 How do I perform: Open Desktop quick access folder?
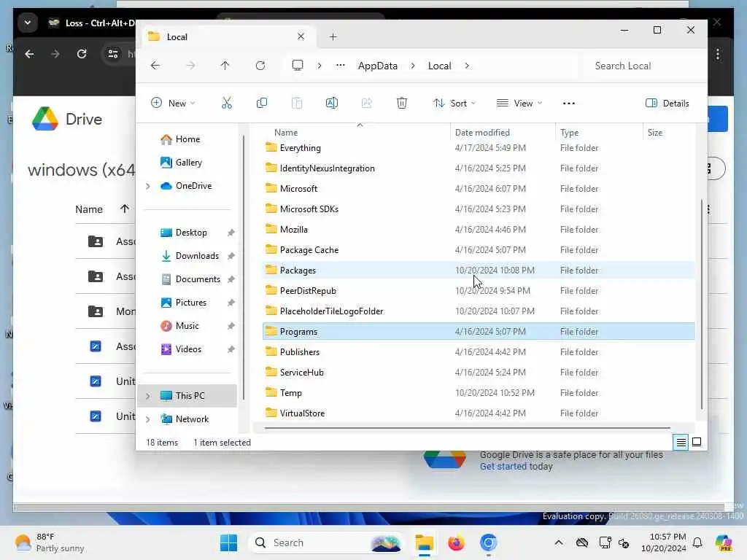pyautogui.click(x=190, y=233)
